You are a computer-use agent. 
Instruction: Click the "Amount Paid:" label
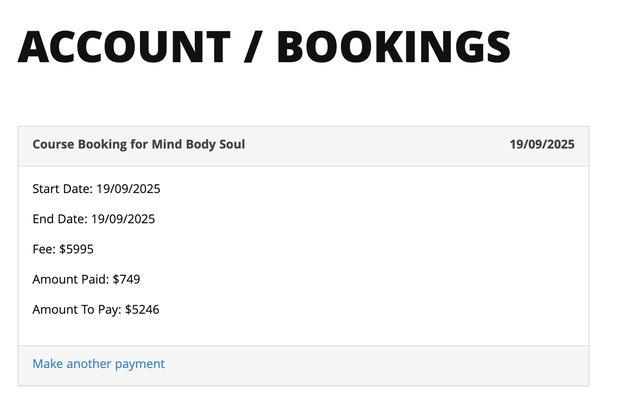pyautogui.click(x=70, y=279)
